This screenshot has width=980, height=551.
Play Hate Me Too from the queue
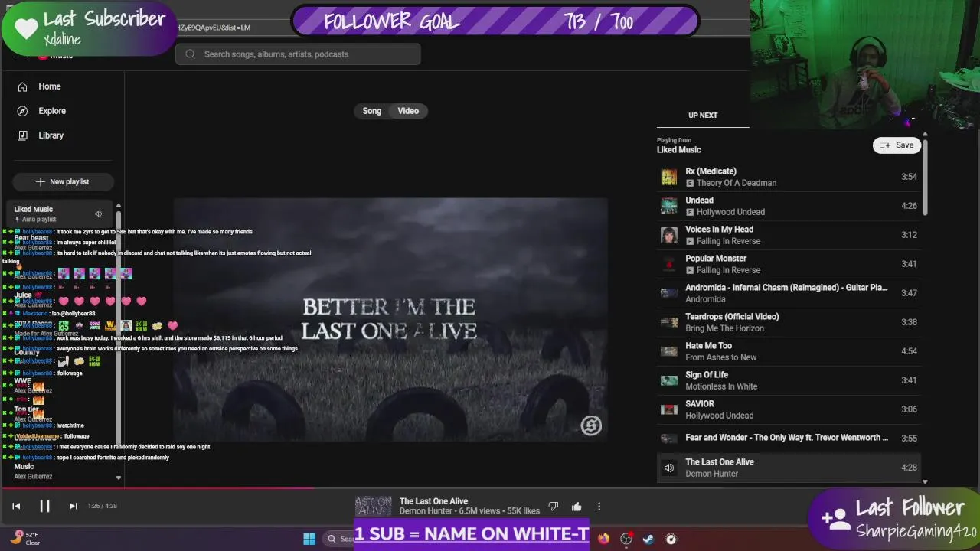click(x=789, y=351)
